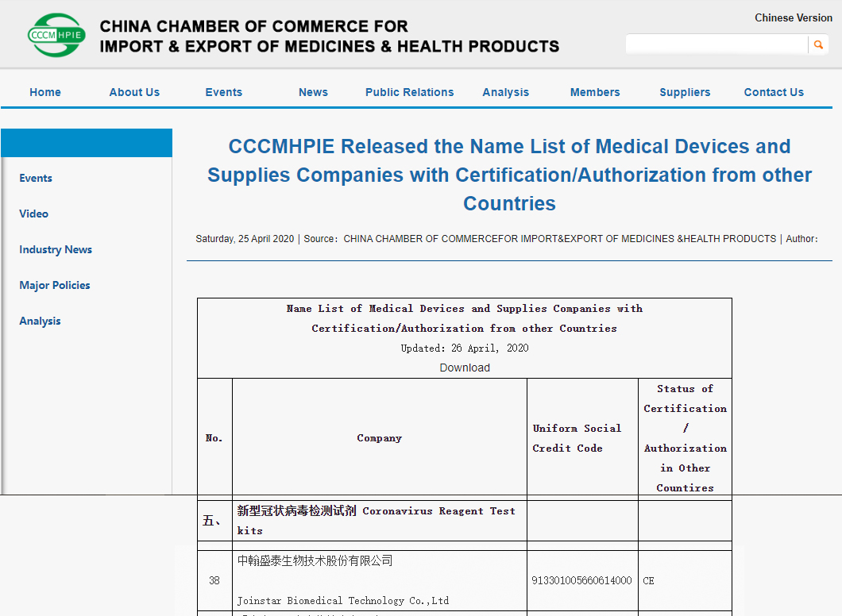
Task: Open the top Analysis menu item
Action: point(505,92)
